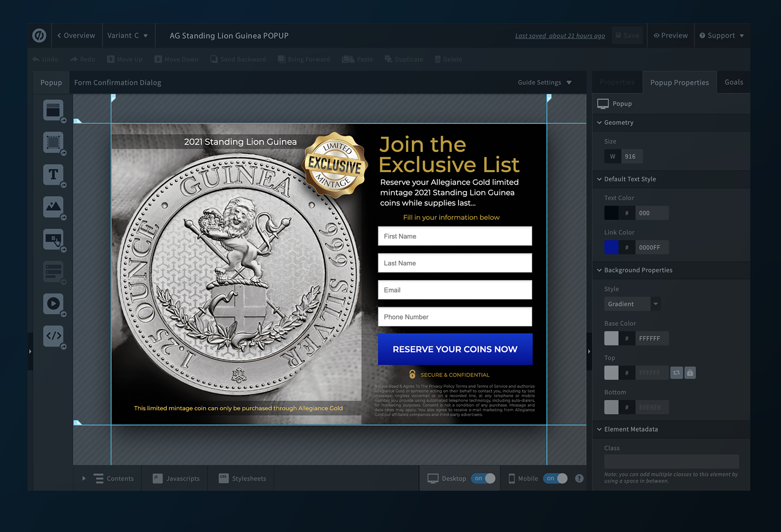Open the Popup Properties tab

[x=679, y=82]
